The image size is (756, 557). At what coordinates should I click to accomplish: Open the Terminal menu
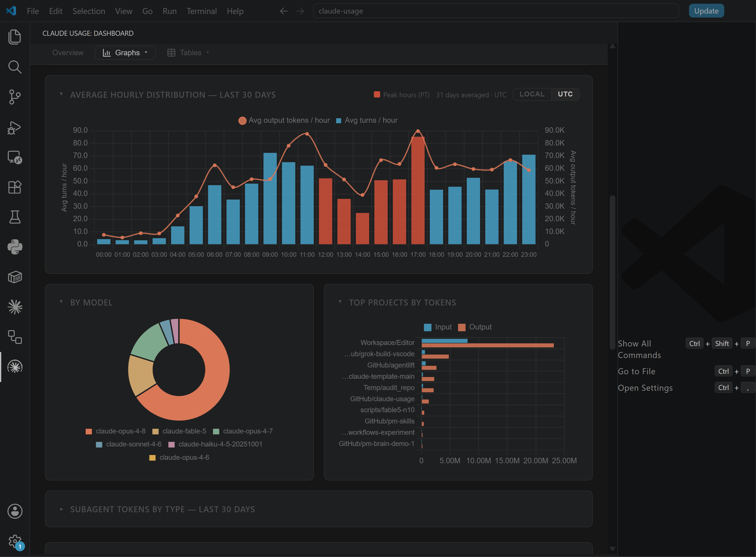pyautogui.click(x=201, y=11)
